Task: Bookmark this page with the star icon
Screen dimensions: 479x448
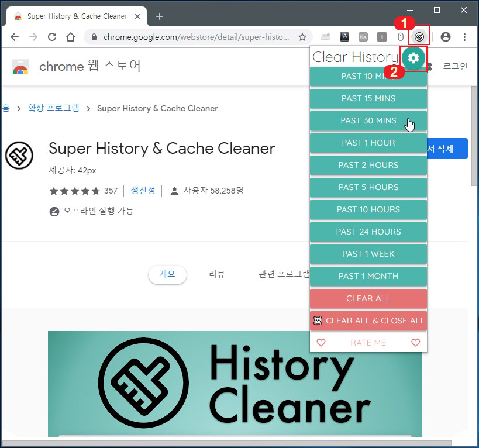Action: click(x=302, y=37)
